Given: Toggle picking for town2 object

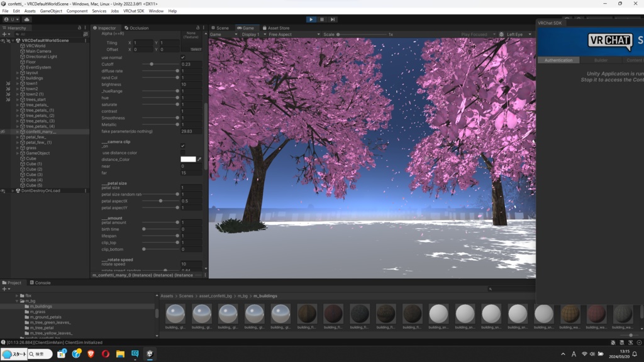Looking at the screenshot, I should [x=8, y=89].
